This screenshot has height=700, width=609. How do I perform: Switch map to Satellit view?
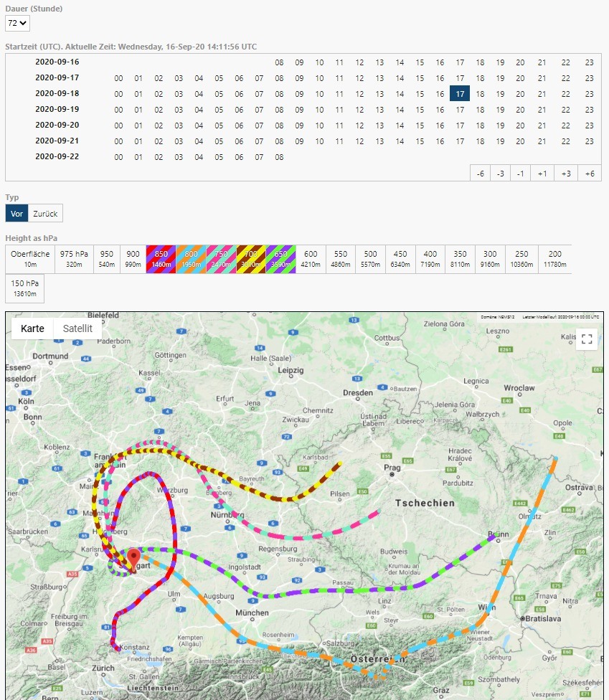click(x=77, y=328)
